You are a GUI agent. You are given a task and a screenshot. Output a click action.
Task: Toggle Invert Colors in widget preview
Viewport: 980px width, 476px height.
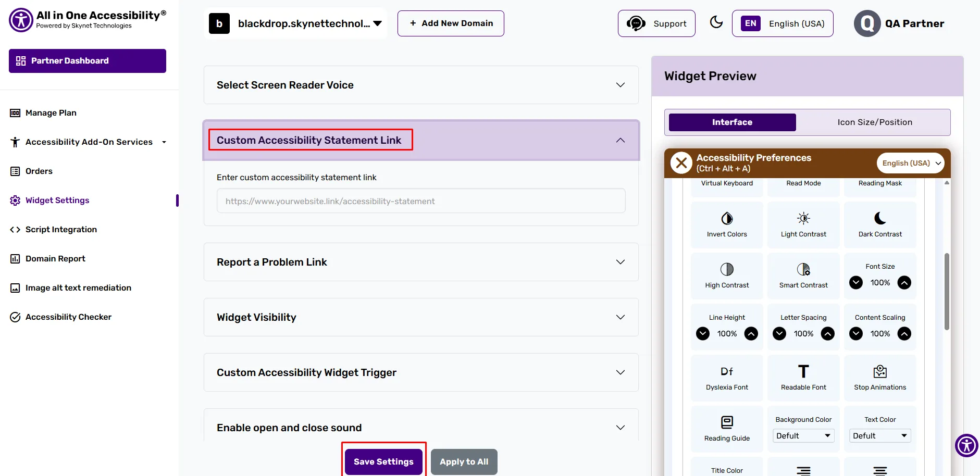(727, 225)
